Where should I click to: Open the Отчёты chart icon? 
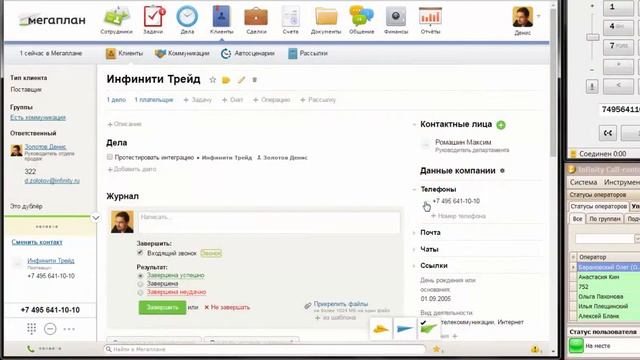click(x=430, y=17)
